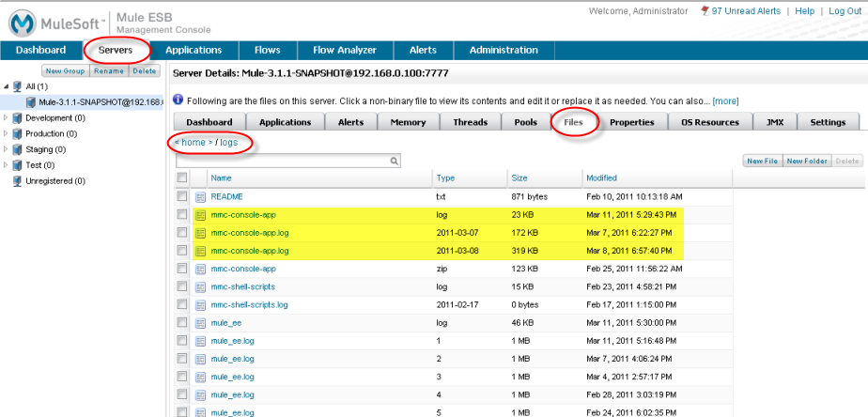This screenshot has height=417, width=868.
Task: Open the Administration main tab
Action: 504,50
